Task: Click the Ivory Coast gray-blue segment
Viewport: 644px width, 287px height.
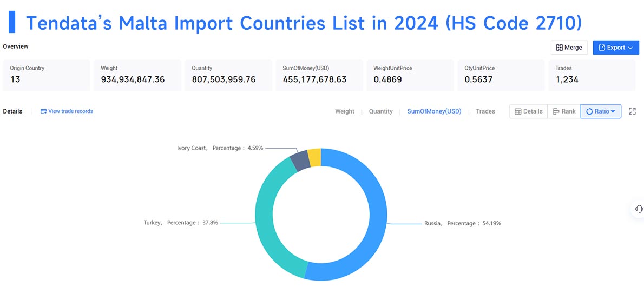Action: coord(300,161)
